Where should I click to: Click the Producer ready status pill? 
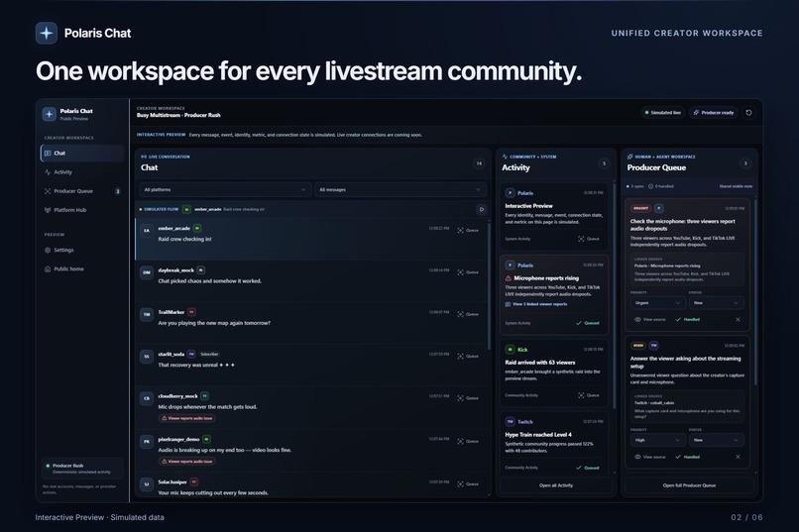pyautogui.click(x=714, y=113)
